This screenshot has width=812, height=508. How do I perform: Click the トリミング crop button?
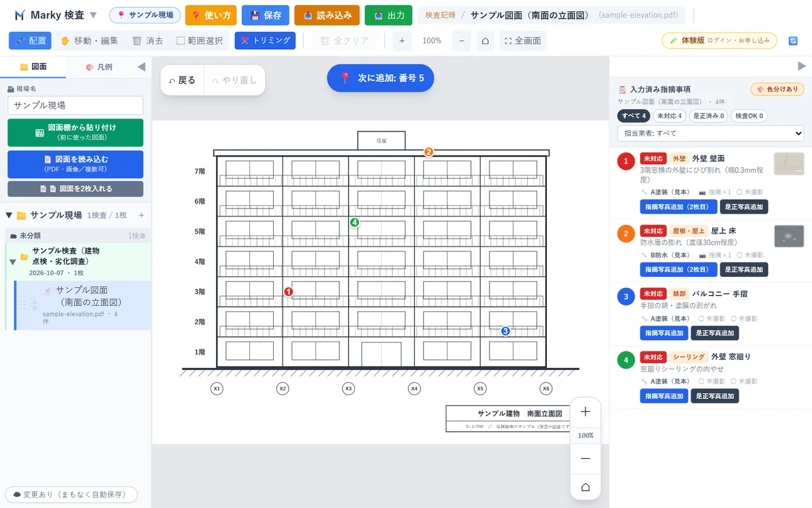(265, 41)
